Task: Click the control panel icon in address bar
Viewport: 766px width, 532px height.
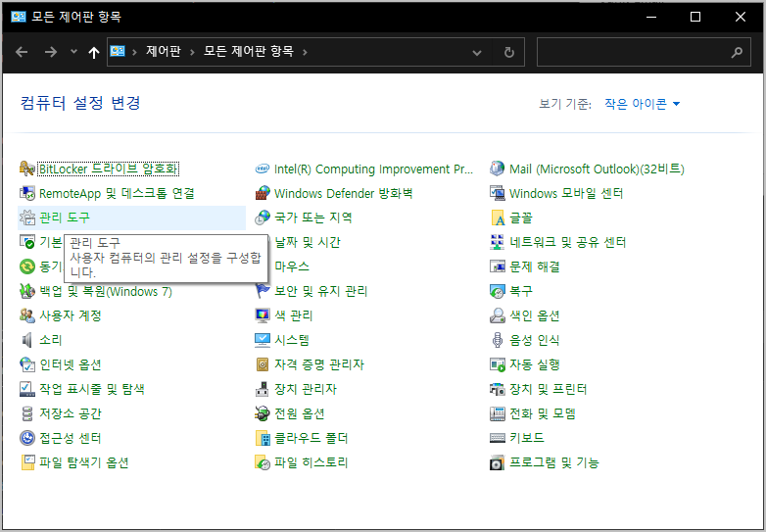Action: [x=118, y=51]
